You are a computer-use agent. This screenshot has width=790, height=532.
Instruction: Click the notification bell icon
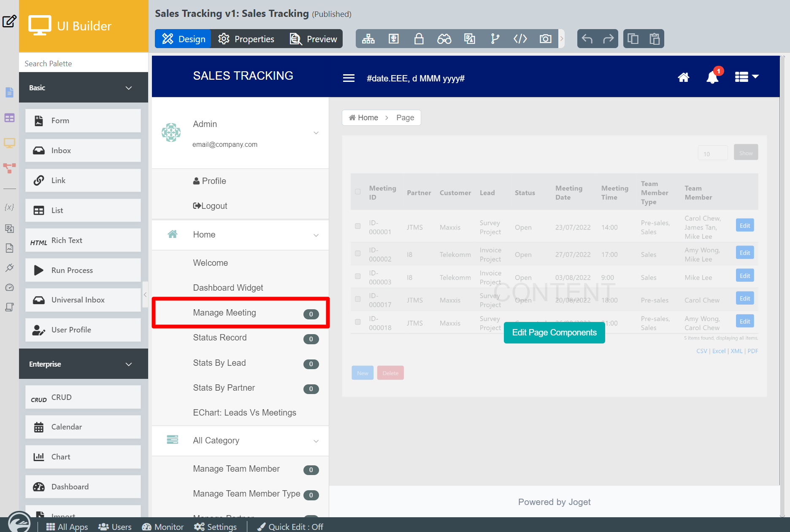(712, 77)
